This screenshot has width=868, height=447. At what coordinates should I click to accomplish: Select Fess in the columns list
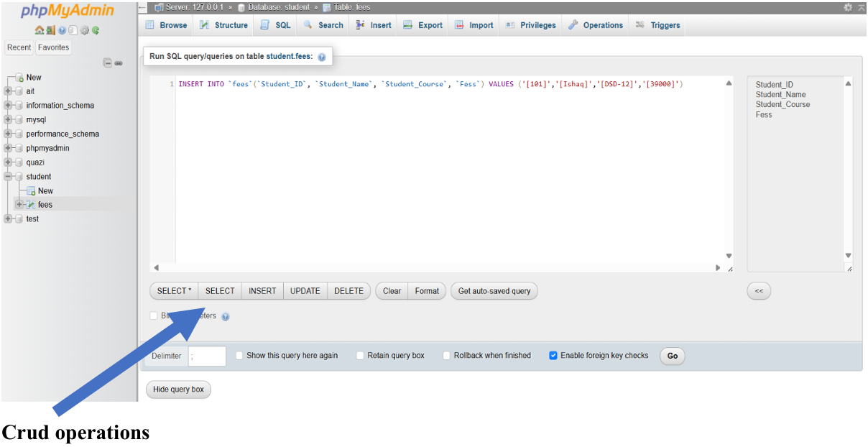[764, 115]
